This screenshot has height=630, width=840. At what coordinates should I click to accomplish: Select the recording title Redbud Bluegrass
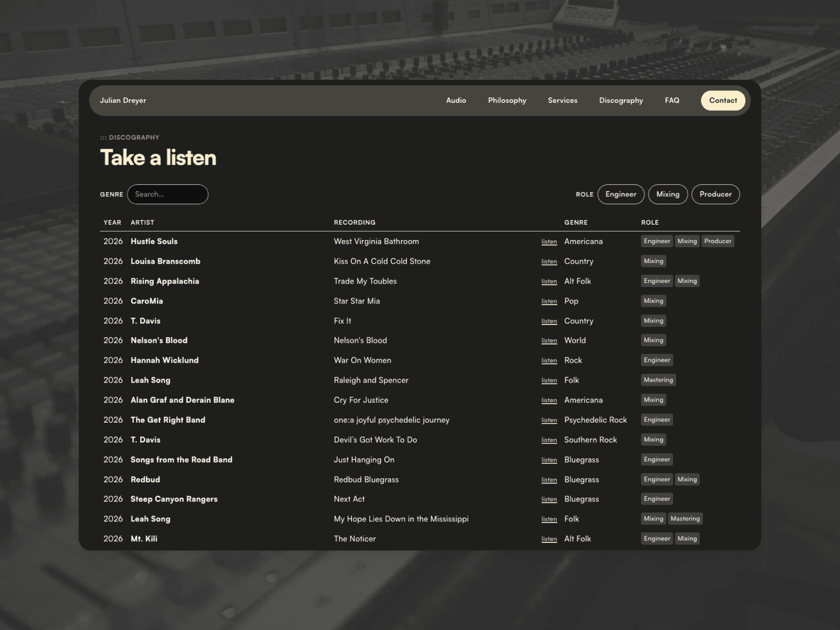click(x=366, y=480)
